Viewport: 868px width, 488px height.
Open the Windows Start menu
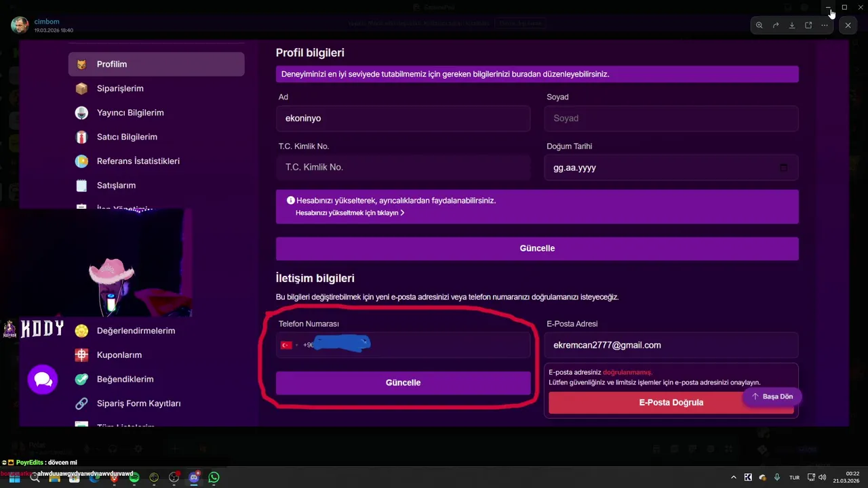pyautogui.click(x=14, y=477)
